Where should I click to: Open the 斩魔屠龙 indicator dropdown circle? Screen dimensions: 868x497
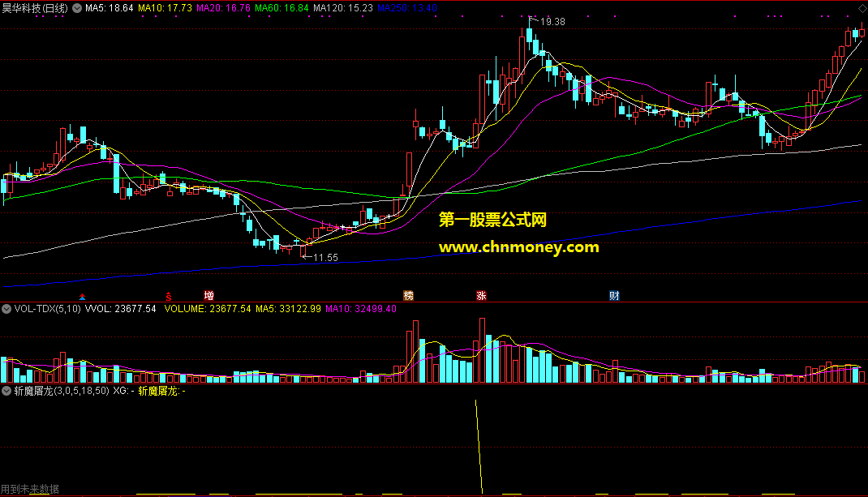(6, 391)
